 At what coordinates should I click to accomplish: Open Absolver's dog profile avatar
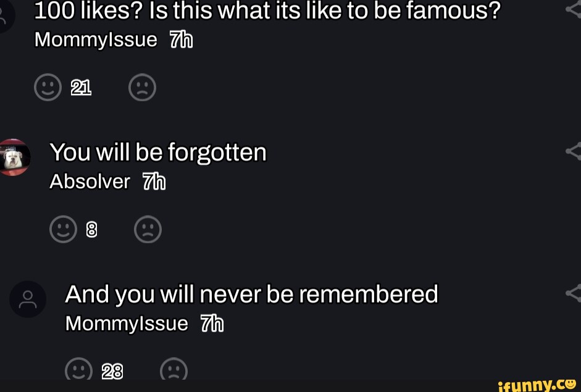coord(13,158)
